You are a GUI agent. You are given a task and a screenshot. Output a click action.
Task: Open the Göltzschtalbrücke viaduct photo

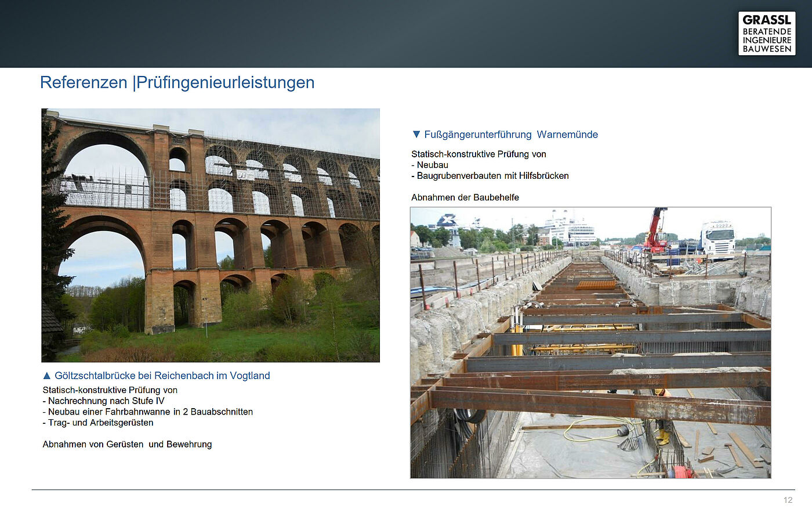211,235
